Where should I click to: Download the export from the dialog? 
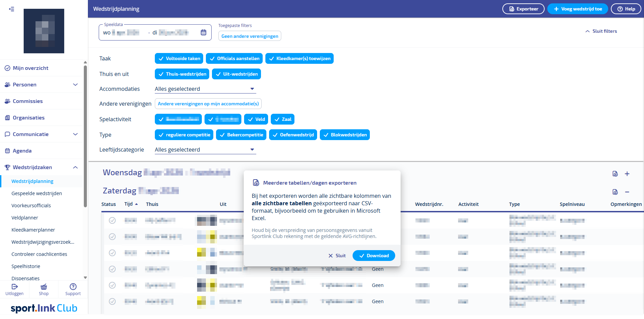374,256
